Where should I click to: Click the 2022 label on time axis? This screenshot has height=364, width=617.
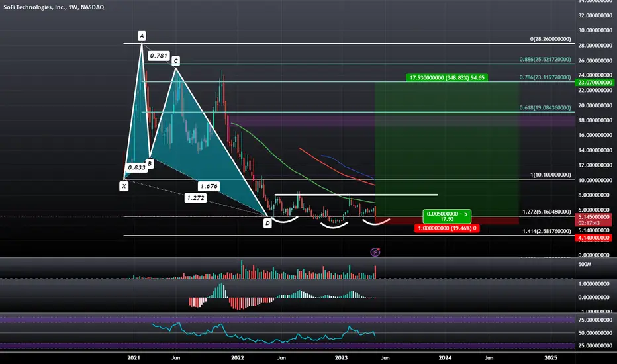point(237,357)
